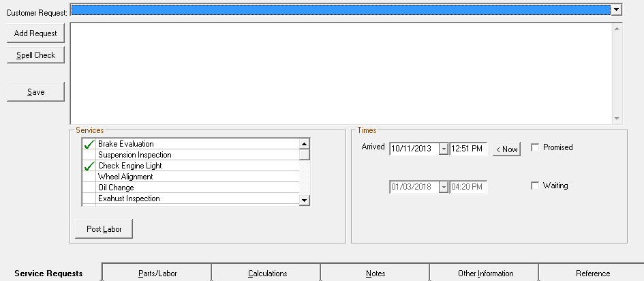Viewport: 644px width, 281px height.
Task: Select the Wheel Alignment row text
Action: point(125,177)
